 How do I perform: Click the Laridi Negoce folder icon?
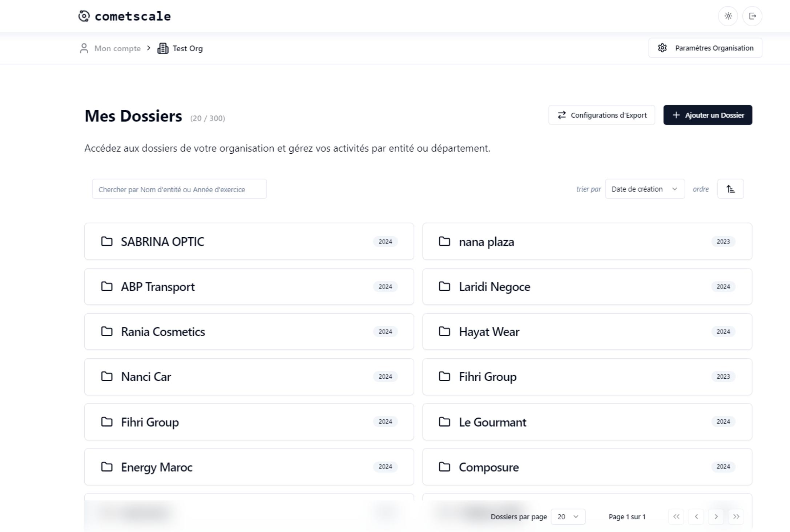(444, 286)
